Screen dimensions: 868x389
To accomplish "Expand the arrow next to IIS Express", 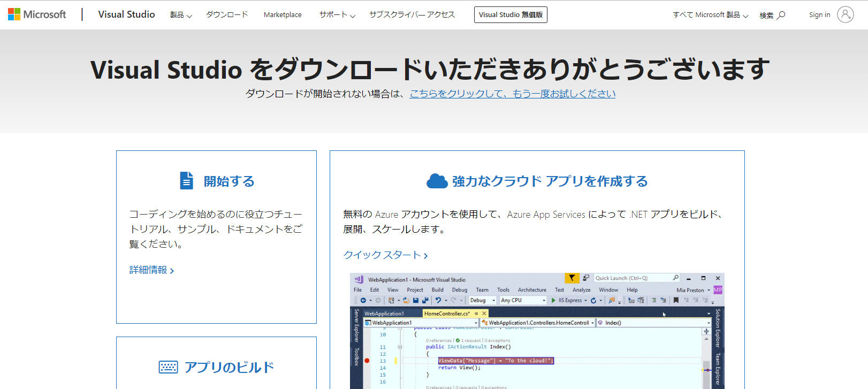I will coord(585,300).
